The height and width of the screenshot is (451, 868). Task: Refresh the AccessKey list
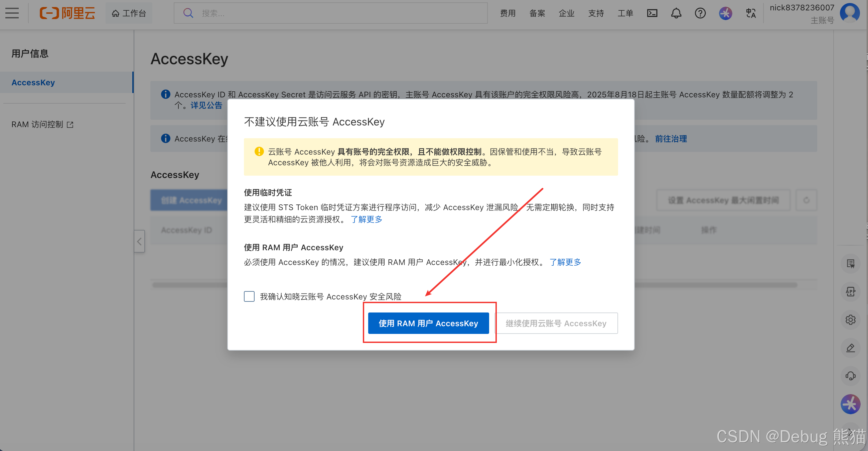click(x=807, y=200)
